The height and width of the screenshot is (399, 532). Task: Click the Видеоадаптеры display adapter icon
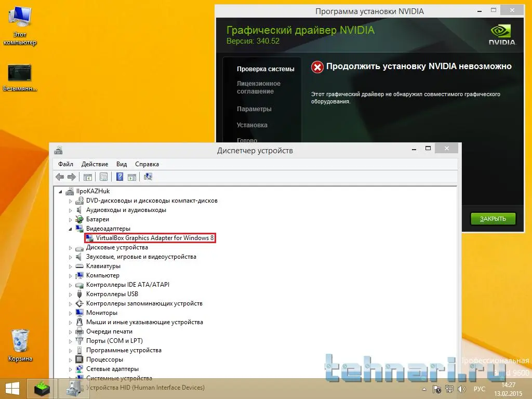pos(79,229)
